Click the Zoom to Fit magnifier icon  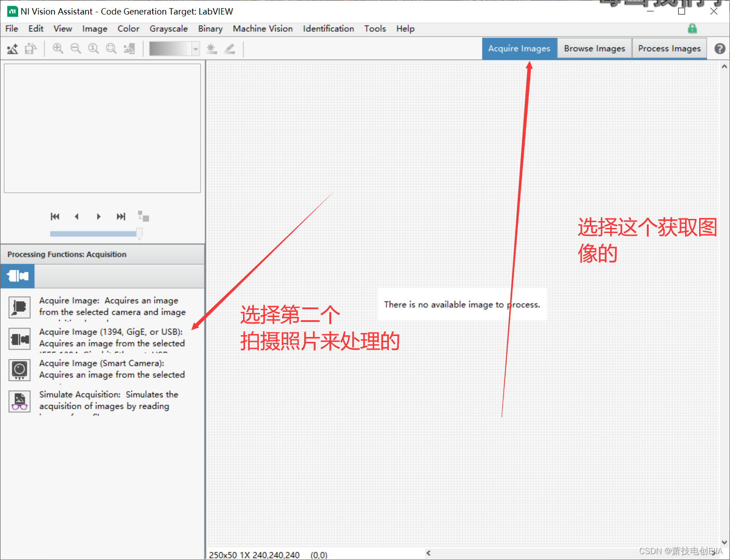(x=111, y=49)
